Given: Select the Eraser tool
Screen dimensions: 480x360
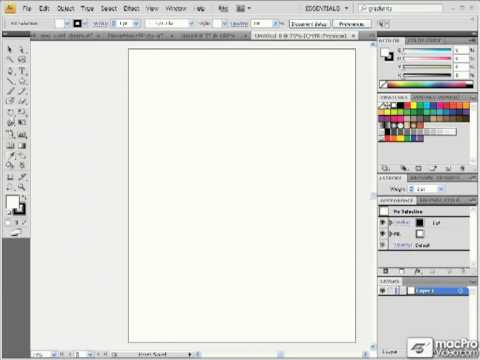Looking at the screenshot, I should [22, 101].
